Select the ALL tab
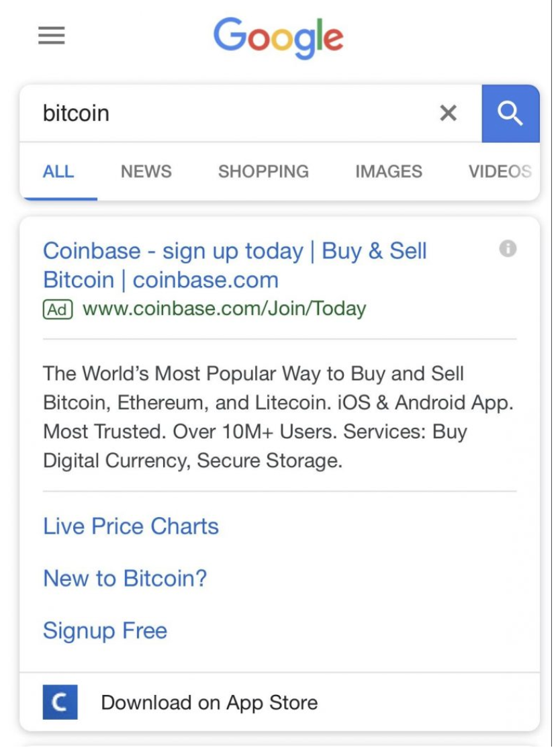This screenshot has height=752, width=560. click(x=58, y=171)
